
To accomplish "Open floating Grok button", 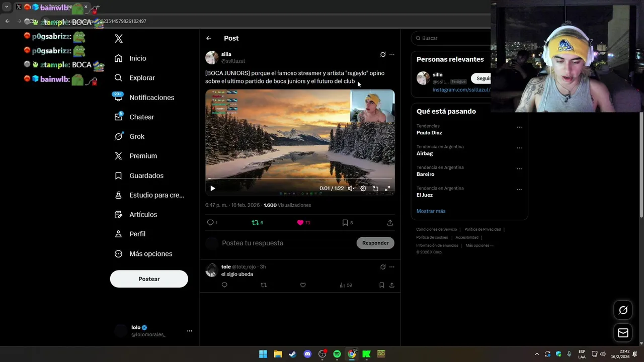I will click(623, 310).
